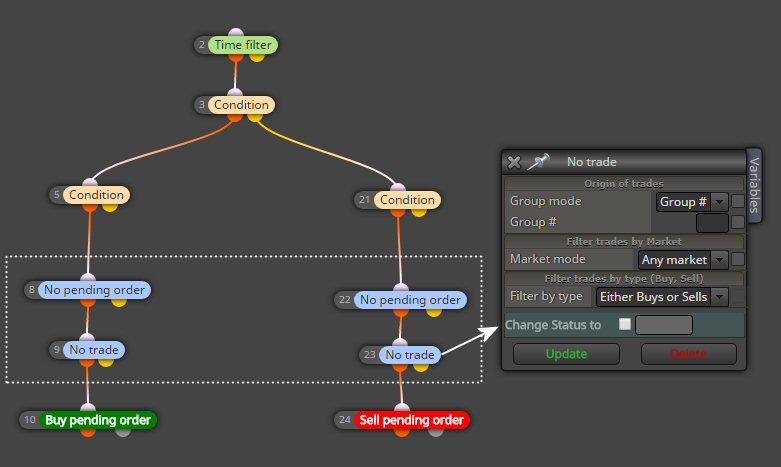Image resolution: width=781 pixels, height=467 pixels.
Task: Select No trade block number 9
Action: pyautogui.click(x=94, y=350)
